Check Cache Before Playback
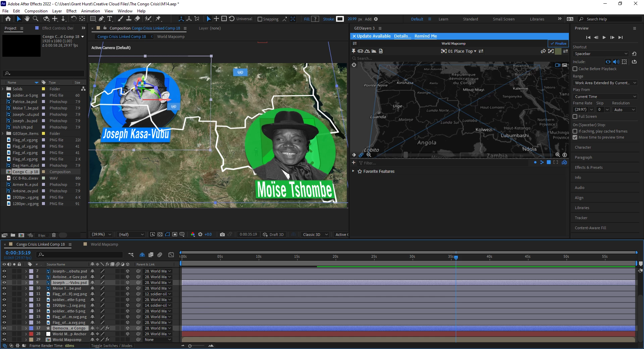644x349 pixels. click(575, 69)
